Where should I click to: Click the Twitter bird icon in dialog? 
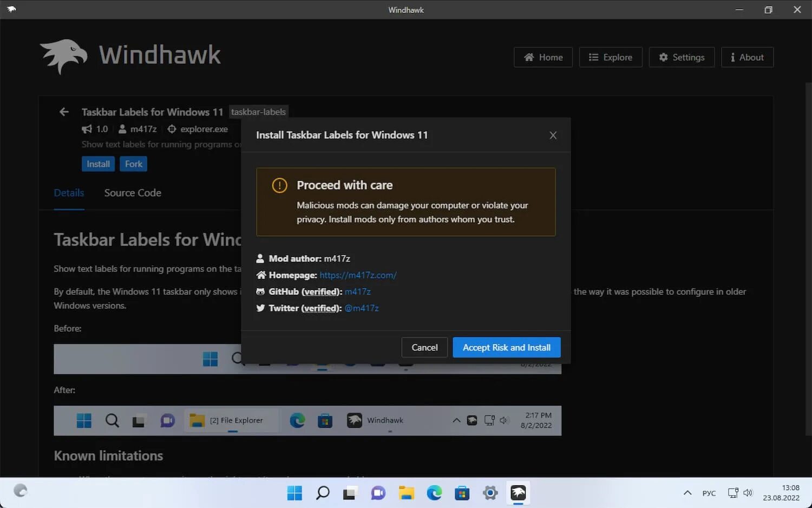tap(260, 308)
